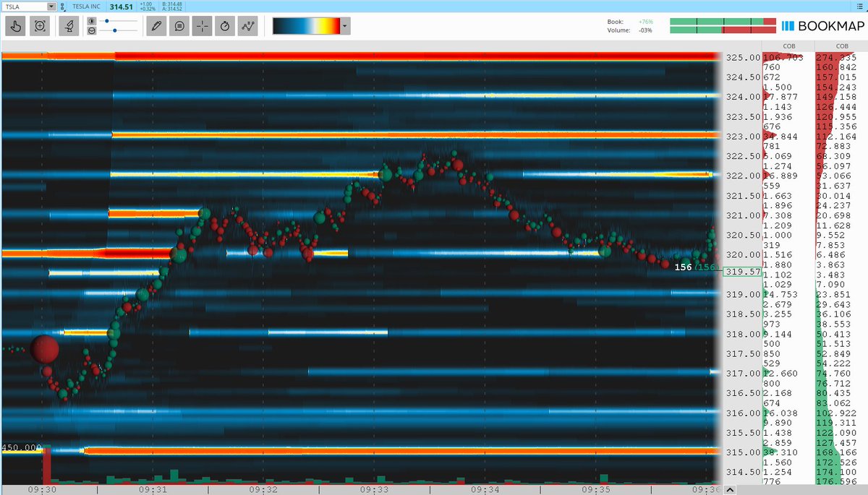Click the large red volume bubble

click(x=44, y=349)
